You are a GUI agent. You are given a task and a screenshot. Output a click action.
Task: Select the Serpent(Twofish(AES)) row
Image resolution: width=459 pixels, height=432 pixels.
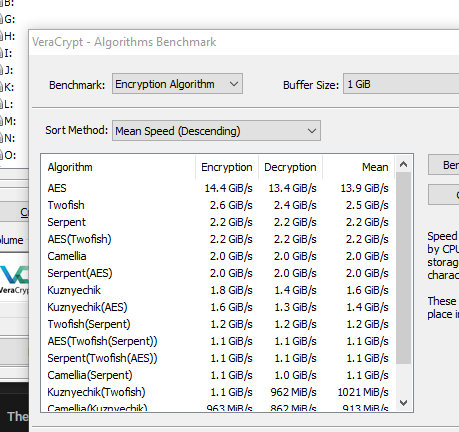pyautogui.click(x=218, y=358)
